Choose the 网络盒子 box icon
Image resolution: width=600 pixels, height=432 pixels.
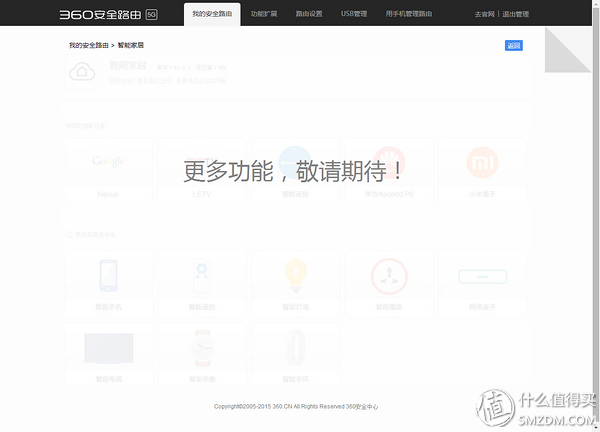[x=483, y=277]
